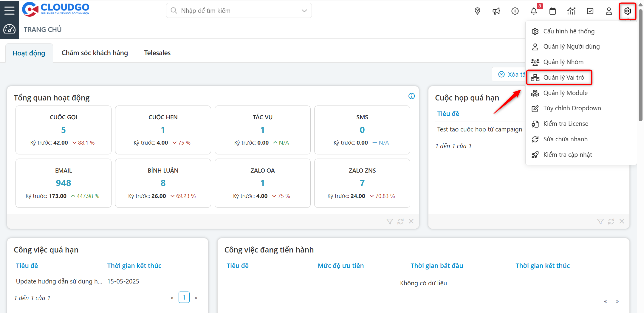This screenshot has width=644, height=313.
Task: Open the settings gear menu
Action: point(628,11)
